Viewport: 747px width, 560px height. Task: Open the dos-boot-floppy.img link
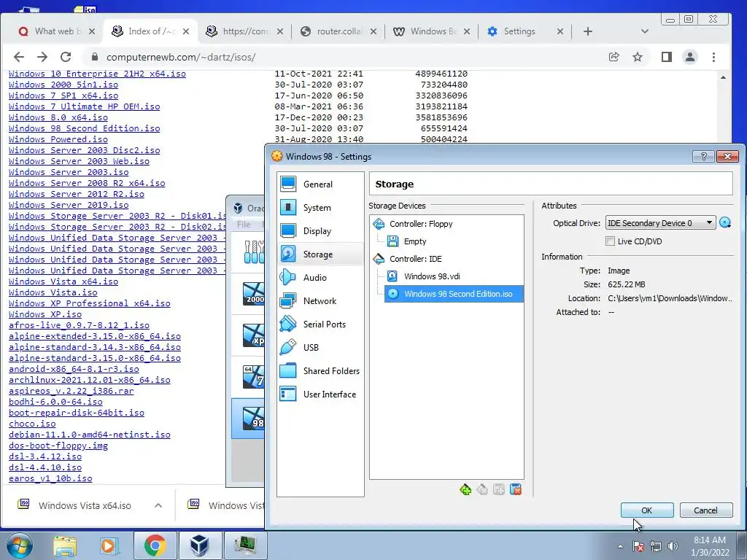click(58, 446)
